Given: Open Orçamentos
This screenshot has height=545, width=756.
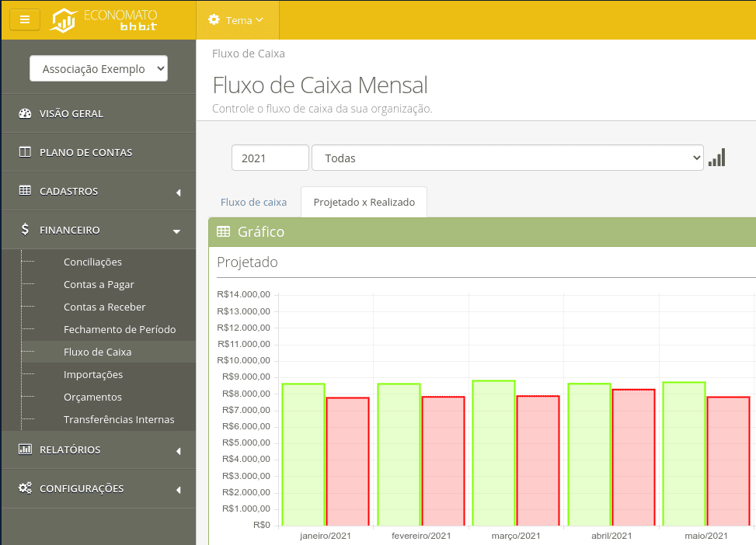Looking at the screenshot, I should (x=92, y=397).
